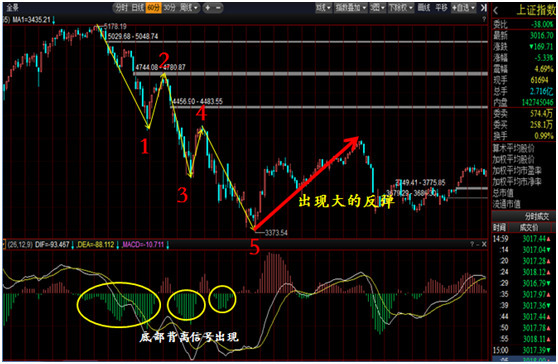Click the 5029.68 - 5048.74 gap label
Viewport: 558px width, 364px height.
133,36
